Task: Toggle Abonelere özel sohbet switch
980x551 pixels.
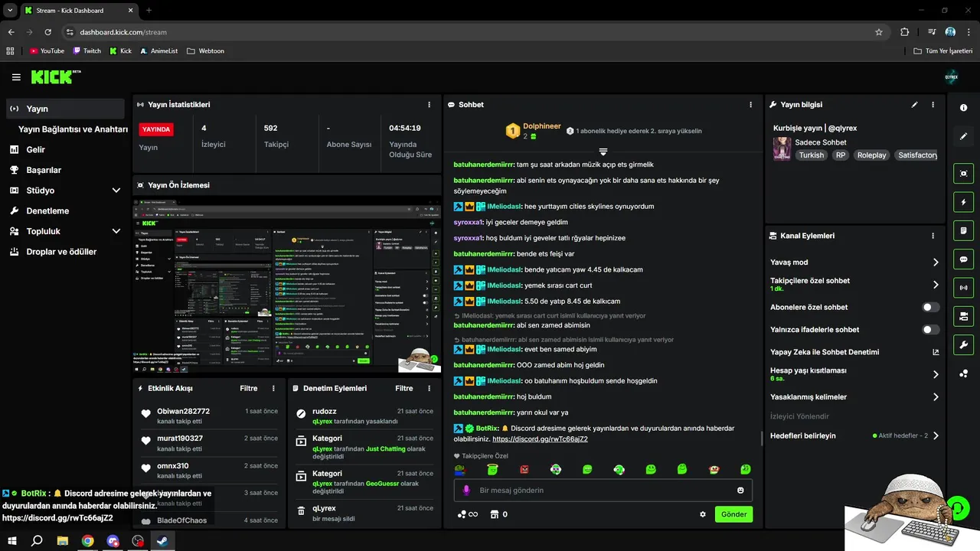Action: pos(931,307)
